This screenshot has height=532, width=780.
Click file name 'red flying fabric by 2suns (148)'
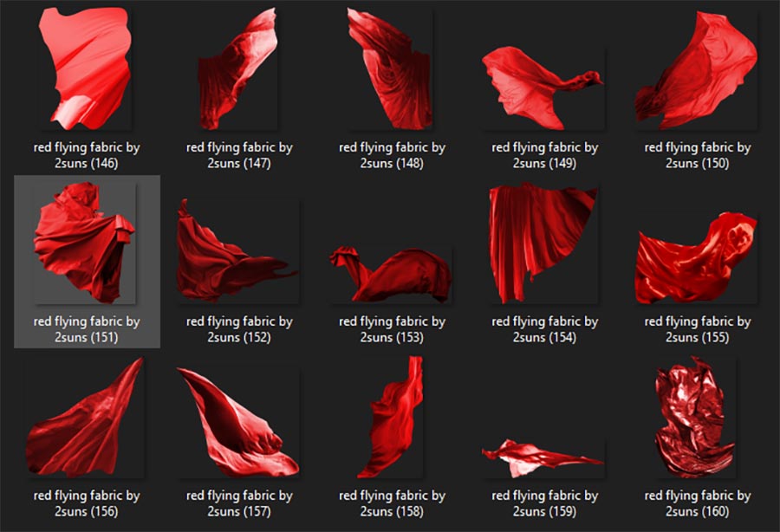coord(392,155)
